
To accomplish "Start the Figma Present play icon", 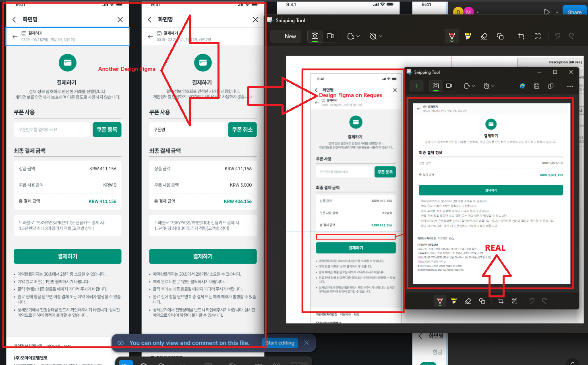I will [x=547, y=12].
